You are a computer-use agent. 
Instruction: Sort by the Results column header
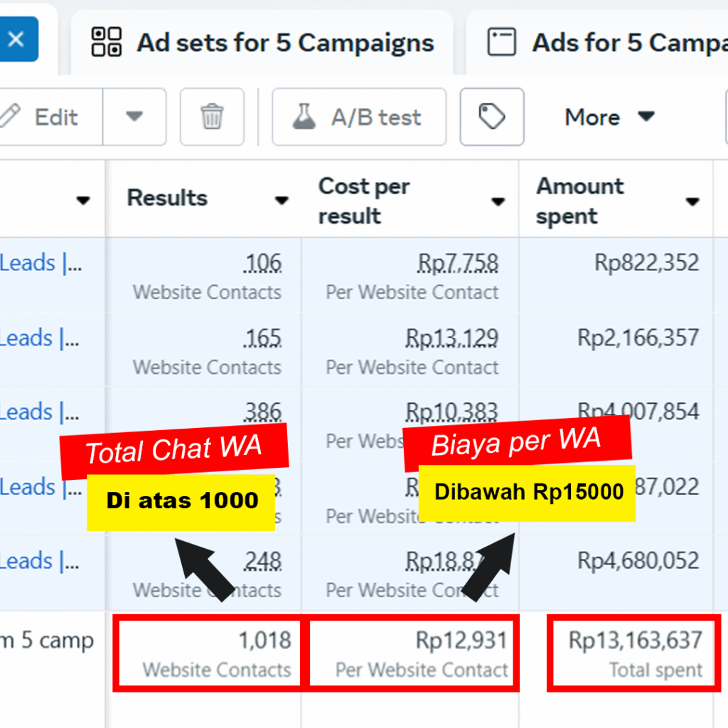[x=168, y=198]
